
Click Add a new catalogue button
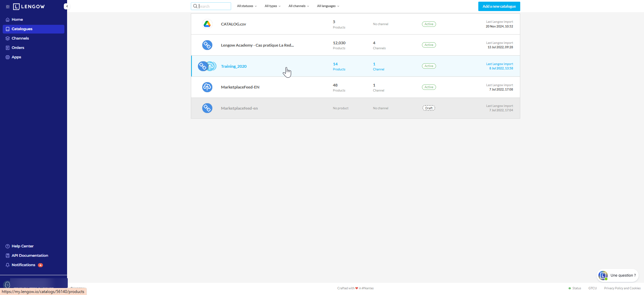click(x=499, y=6)
